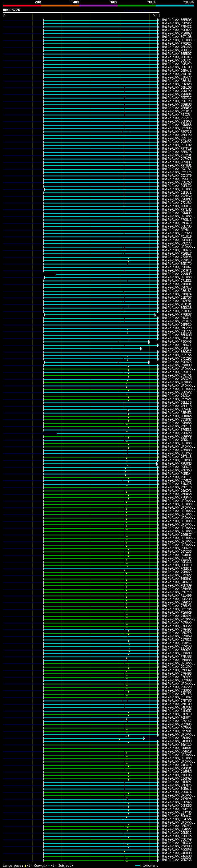The image size is (197, 868).
Task: Select label UniRef100_Q8S4Q7
Action: click(x=177, y=410)
